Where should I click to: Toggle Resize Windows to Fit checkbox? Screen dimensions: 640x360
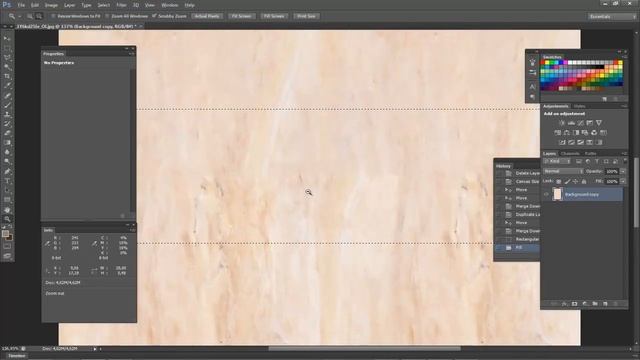(x=53, y=16)
